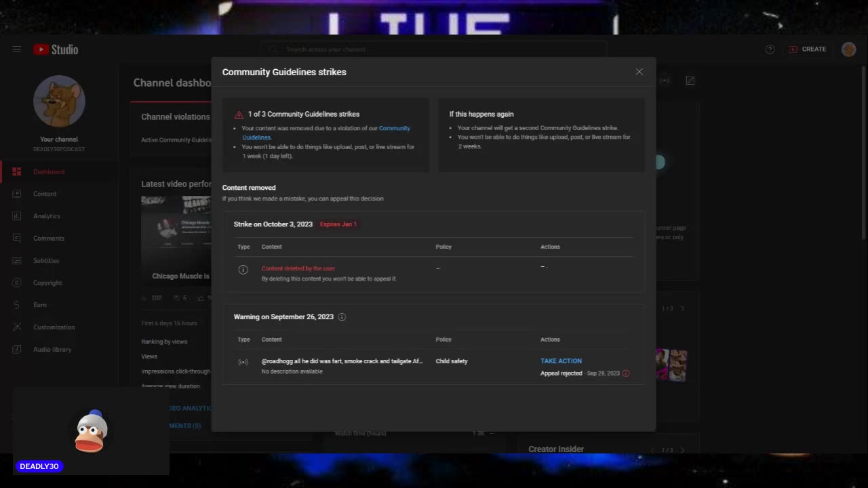868x488 pixels.
Task: Open Audio library in the sidebar
Action: pos(52,350)
